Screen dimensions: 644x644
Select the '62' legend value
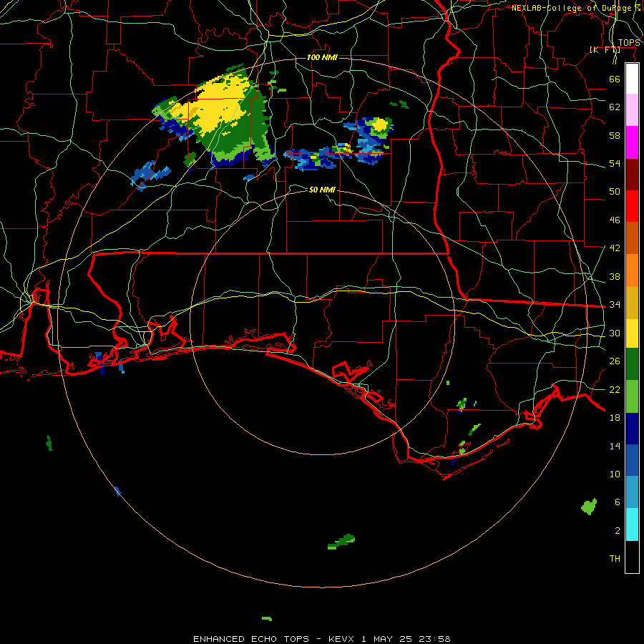coord(615,107)
